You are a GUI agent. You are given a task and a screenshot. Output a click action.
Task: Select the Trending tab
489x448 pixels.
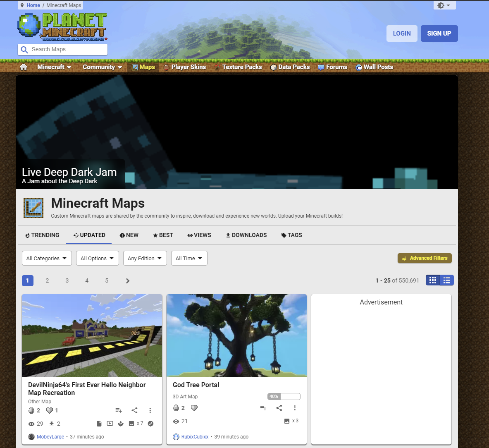coord(42,235)
